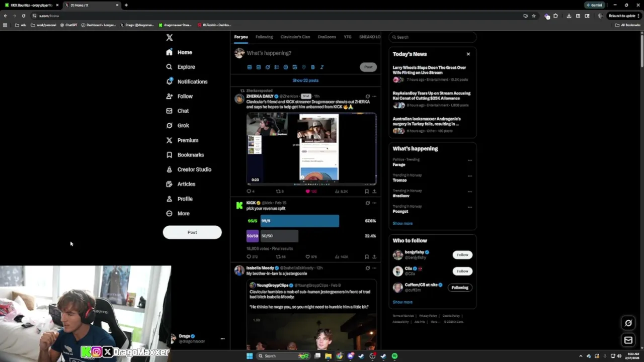The image size is (644, 362).
Task: Switch to the YTG tab
Action: 348,37
